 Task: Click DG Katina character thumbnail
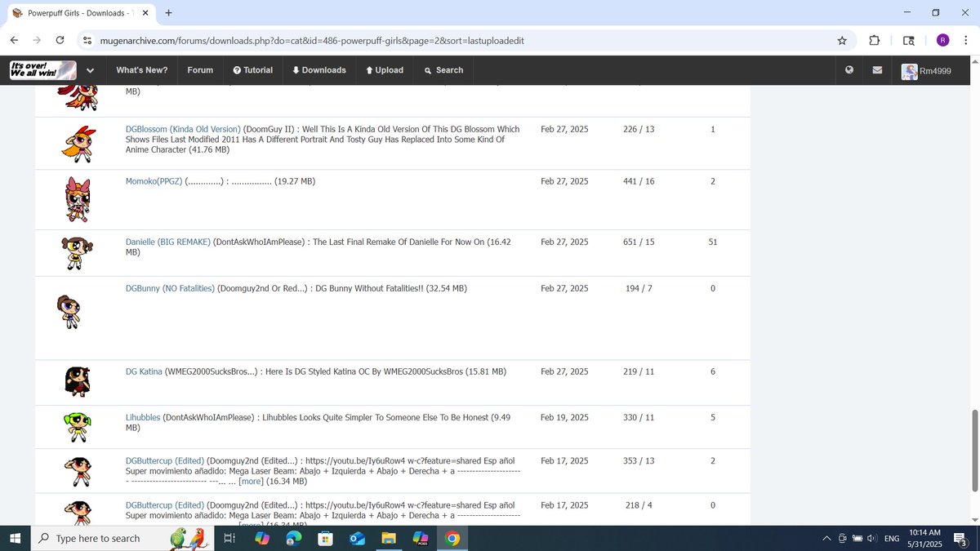click(78, 381)
